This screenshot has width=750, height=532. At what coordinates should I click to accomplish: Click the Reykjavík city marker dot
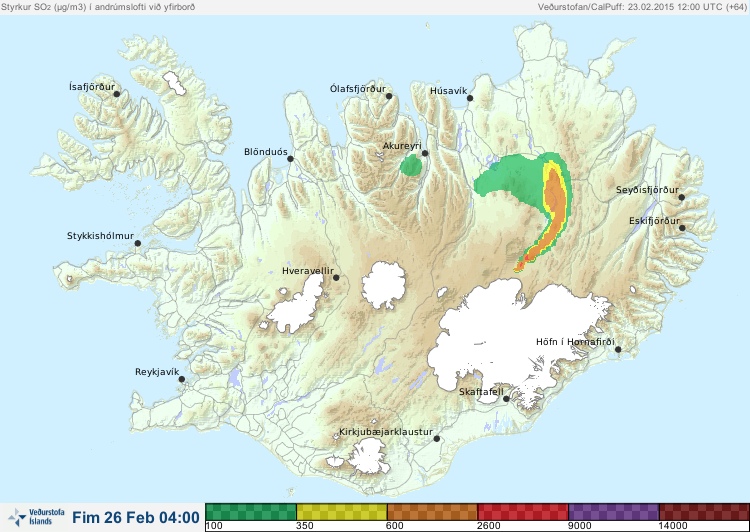pos(182,379)
